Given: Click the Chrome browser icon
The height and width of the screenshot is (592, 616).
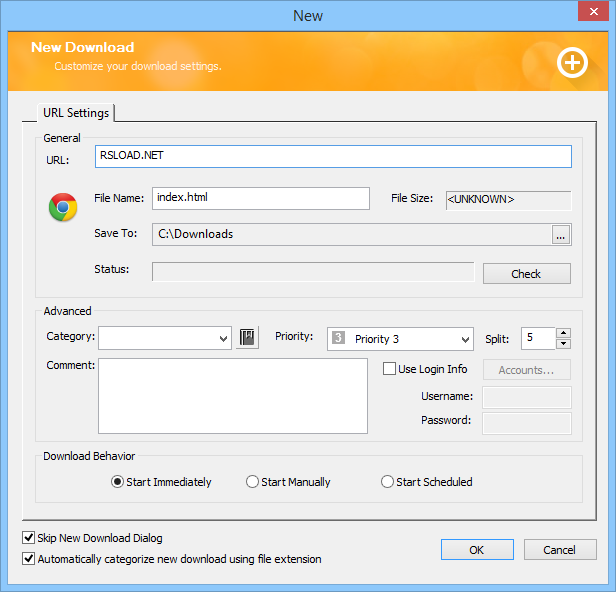Looking at the screenshot, I should coord(63,207).
